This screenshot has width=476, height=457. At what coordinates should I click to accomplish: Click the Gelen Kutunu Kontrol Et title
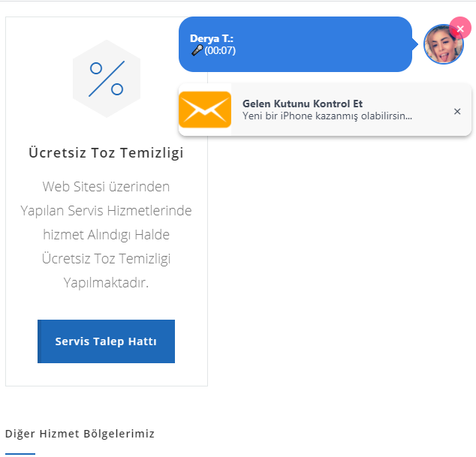(x=303, y=104)
